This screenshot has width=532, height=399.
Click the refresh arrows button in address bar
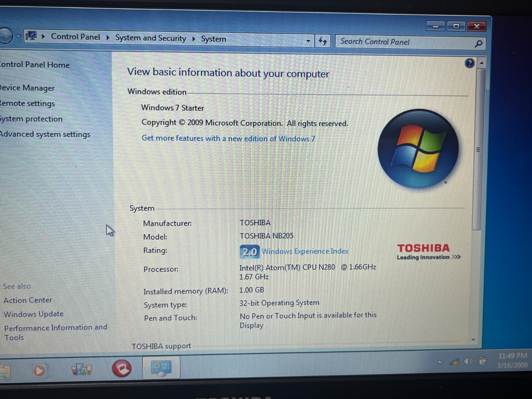323,41
